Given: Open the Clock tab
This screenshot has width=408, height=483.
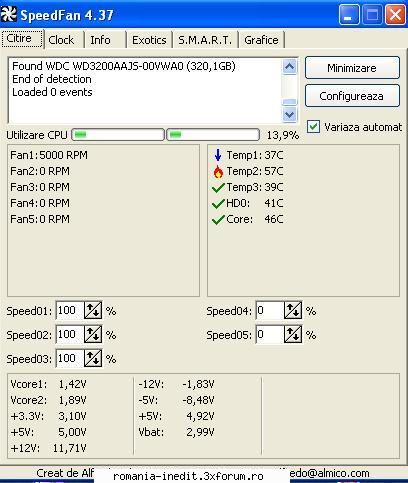Looking at the screenshot, I should click(x=64, y=40).
